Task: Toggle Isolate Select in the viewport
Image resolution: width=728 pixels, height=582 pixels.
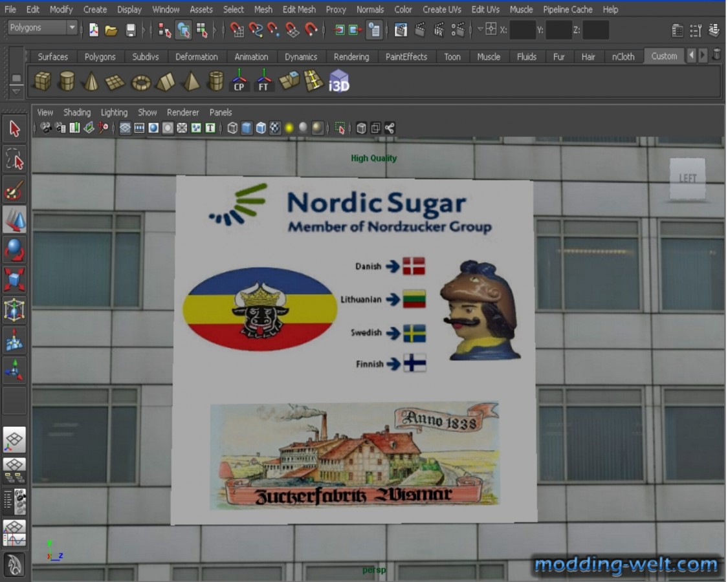Action: coord(340,128)
